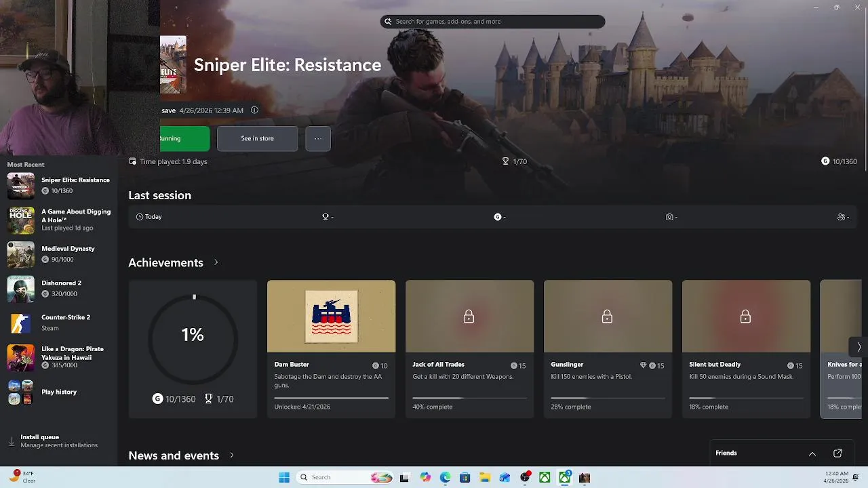
Task: Click the friends icon in the Last session row
Action: 841,217
